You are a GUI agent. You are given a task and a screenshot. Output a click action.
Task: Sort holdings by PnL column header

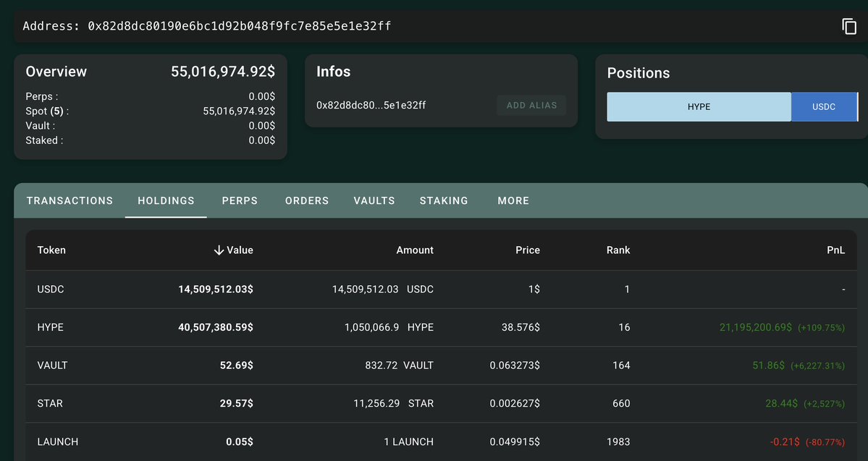[836, 250]
